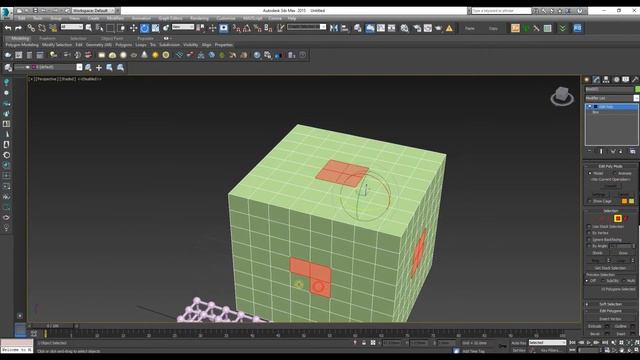Select the Select and Link tool
640x360 pixels.
[x=31, y=28]
